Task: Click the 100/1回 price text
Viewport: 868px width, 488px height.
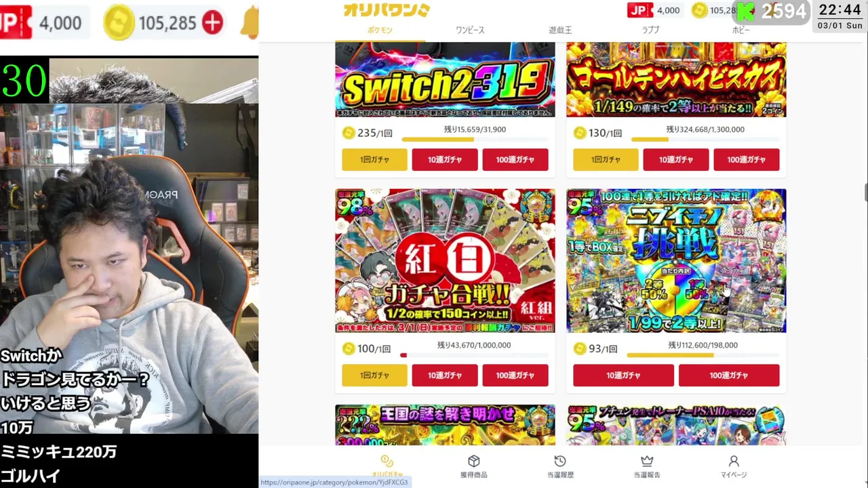Action: 374,348
